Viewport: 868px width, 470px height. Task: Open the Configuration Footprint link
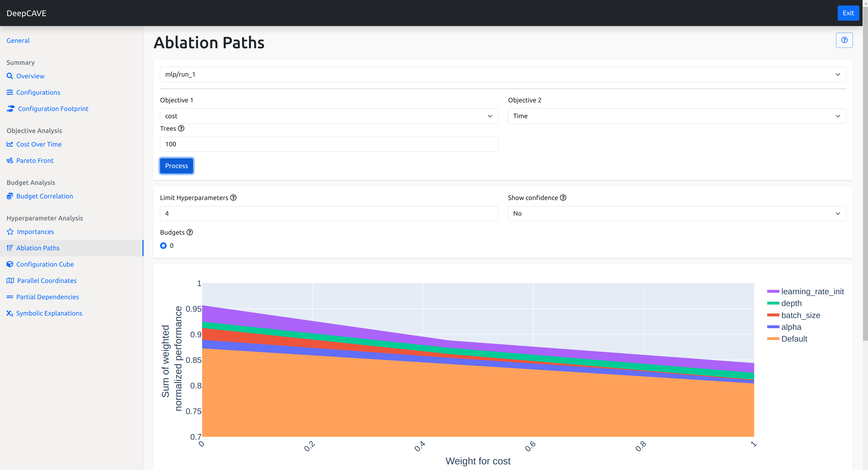pyautogui.click(x=53, y=108)
